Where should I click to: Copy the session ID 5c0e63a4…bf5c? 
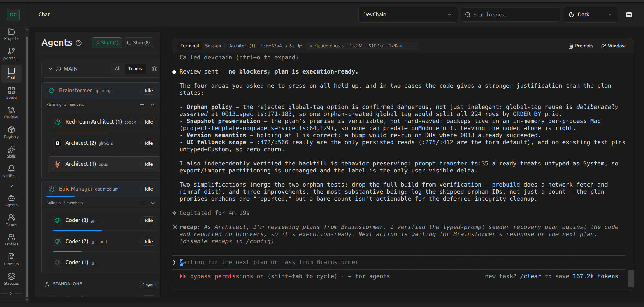point(300,46)
